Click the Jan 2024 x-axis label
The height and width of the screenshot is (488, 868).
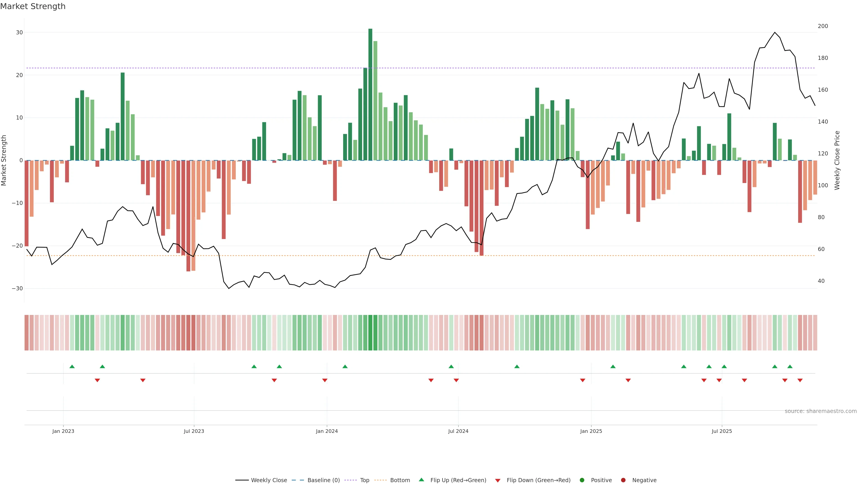pyautogui.click(x=326, y=431)
